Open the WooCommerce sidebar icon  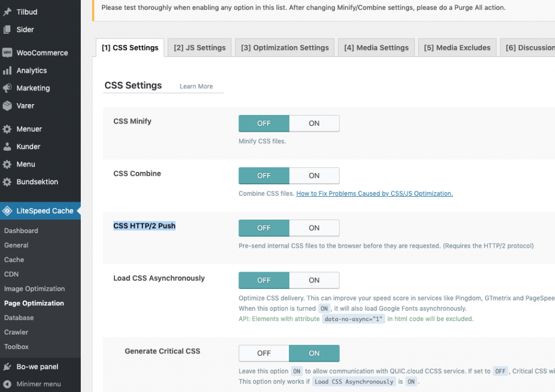(x=7, y=53)
